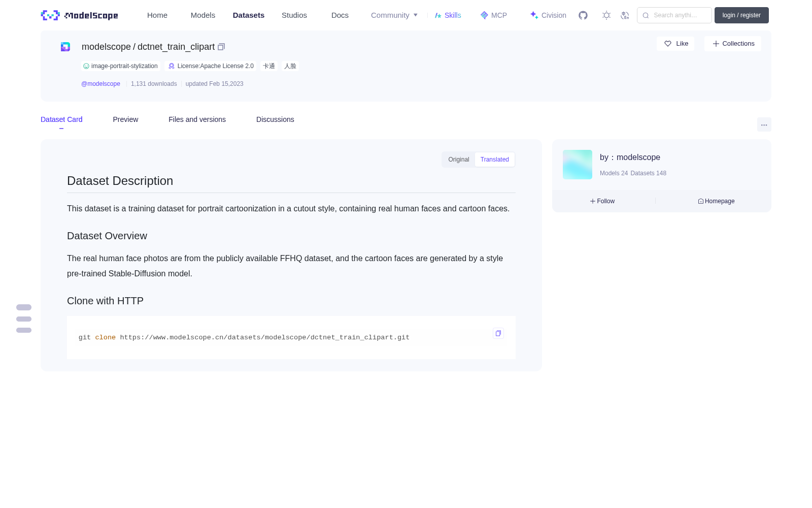812x508 pixels.
Task: Click the 1,131 downloads text
Action: [154, 84]
